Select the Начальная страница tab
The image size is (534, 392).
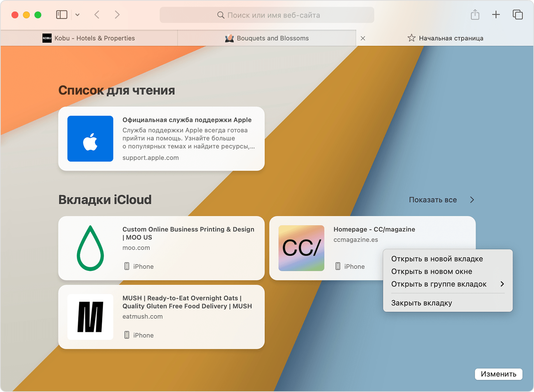click(x=445, y=38)
